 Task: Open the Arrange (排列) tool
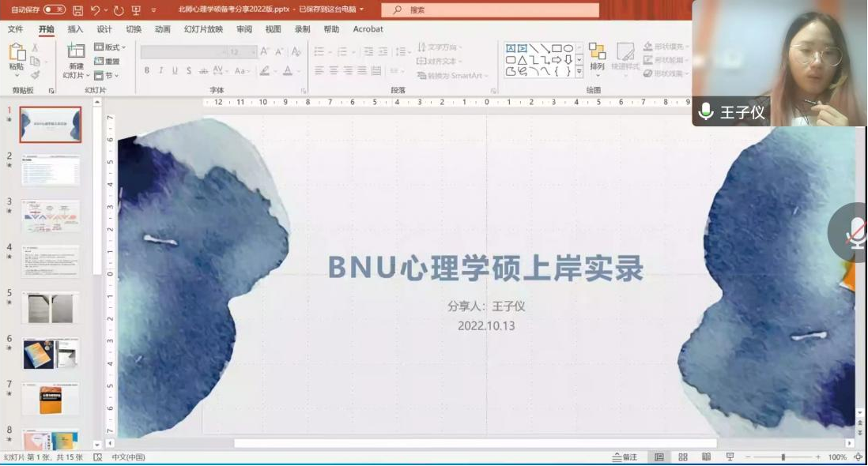pyautogui.click(x=597, y=56)
